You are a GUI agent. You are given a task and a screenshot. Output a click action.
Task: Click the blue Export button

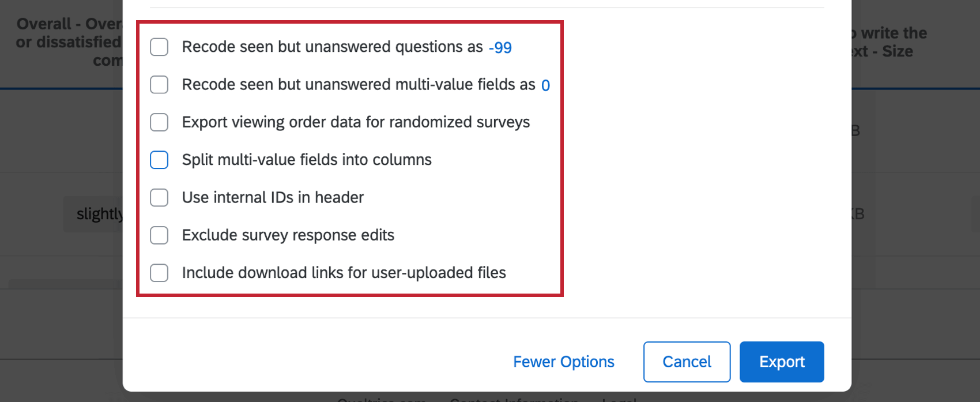(782, 362)
